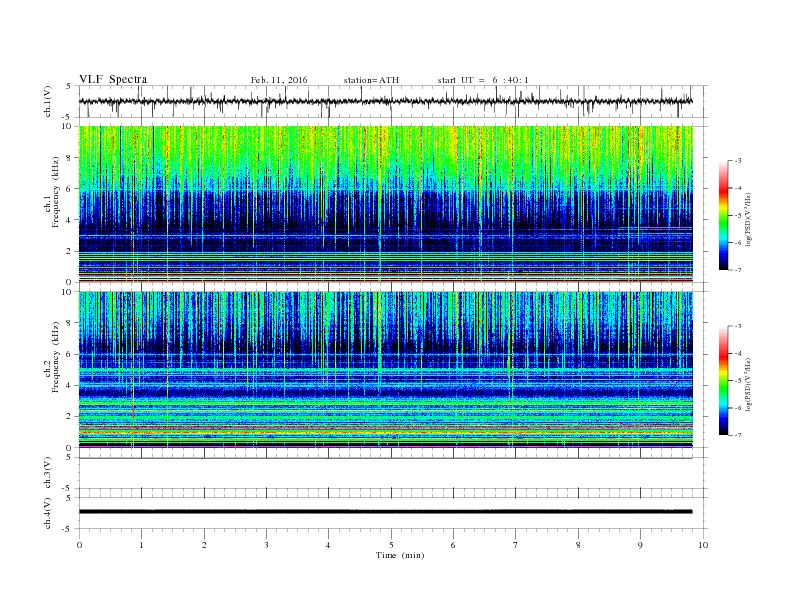The width and height of the screenshot is (792, 612).
Task: Select the "Feb. 11, 2016" date text
Action: tap(279, 80)
